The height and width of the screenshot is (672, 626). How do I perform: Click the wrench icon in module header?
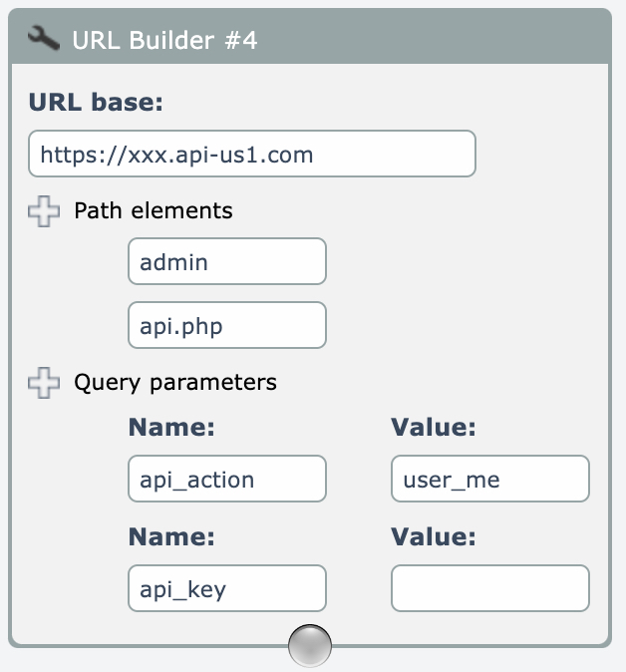[44, 39]
